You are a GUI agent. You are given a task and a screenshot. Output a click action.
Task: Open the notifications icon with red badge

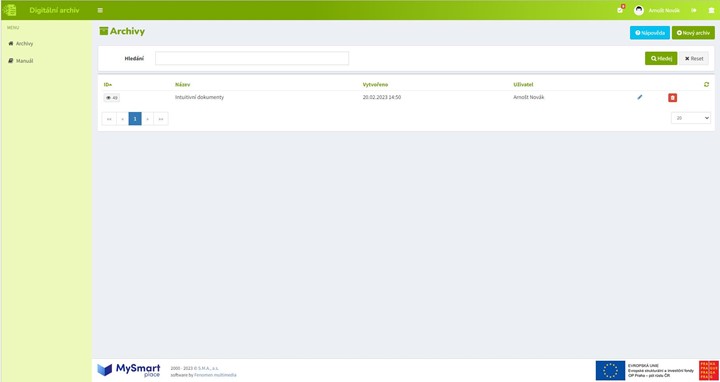(x=621, y=10)
